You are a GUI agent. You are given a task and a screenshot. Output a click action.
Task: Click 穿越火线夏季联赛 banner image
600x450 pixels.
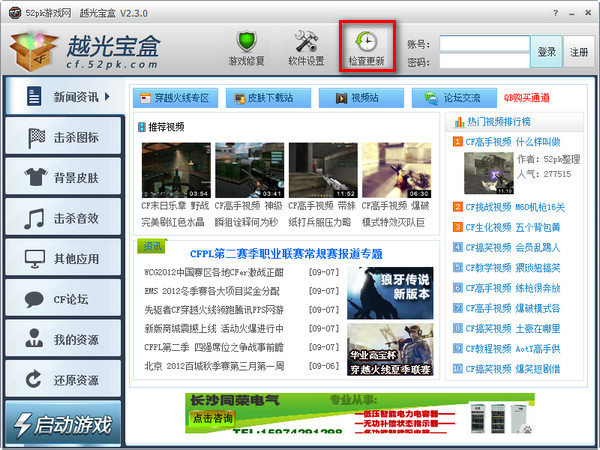click(390, 349)
